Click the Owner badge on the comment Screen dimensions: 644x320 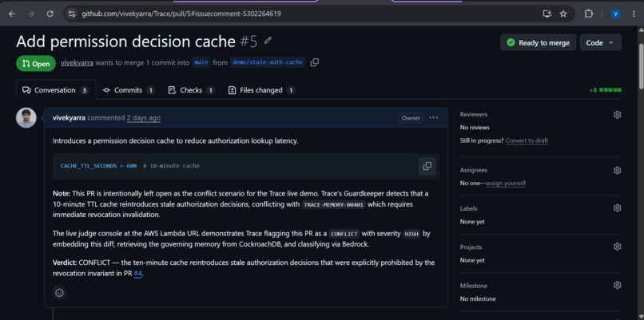pyautogui.click(x=411, y=118)
